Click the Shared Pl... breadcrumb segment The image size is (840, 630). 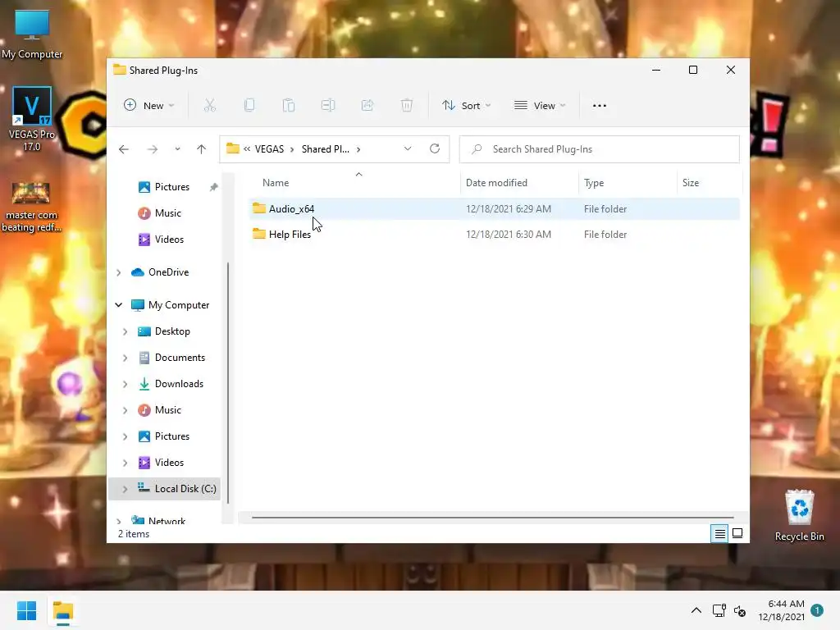[x=325, y=149]
